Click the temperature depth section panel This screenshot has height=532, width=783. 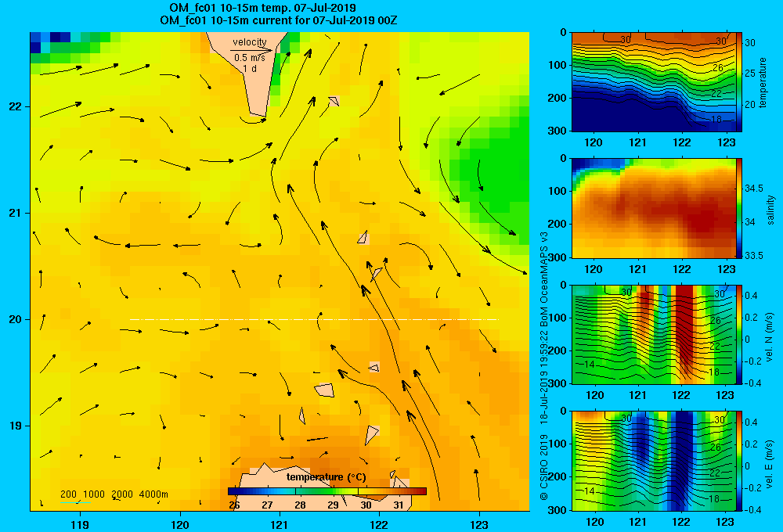pyautogui.click(x=654, y=82)
